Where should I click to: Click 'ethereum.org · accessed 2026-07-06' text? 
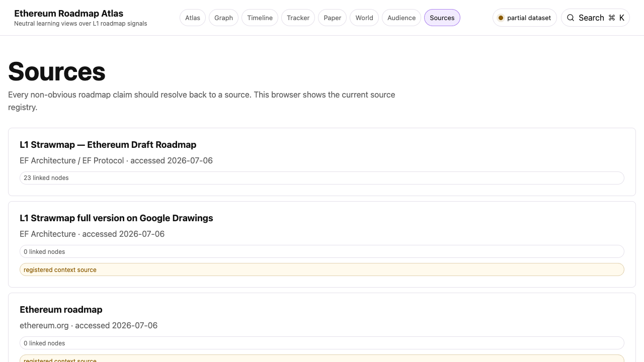tap(89, 326)
